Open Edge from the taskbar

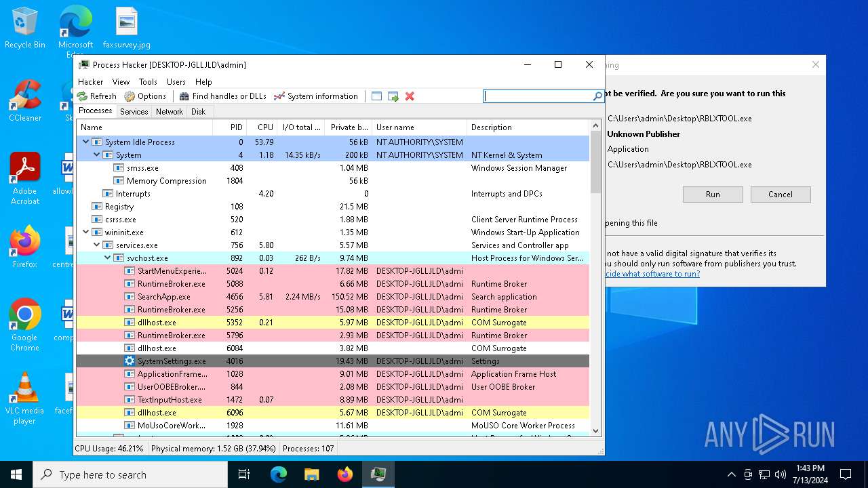pos(279,474)
